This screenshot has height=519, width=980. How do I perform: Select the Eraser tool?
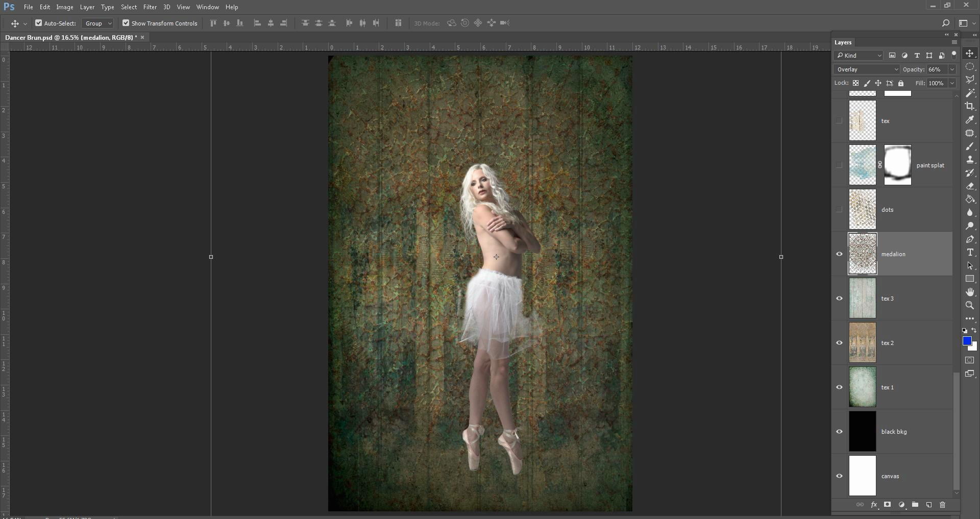(x=970, y=186)
